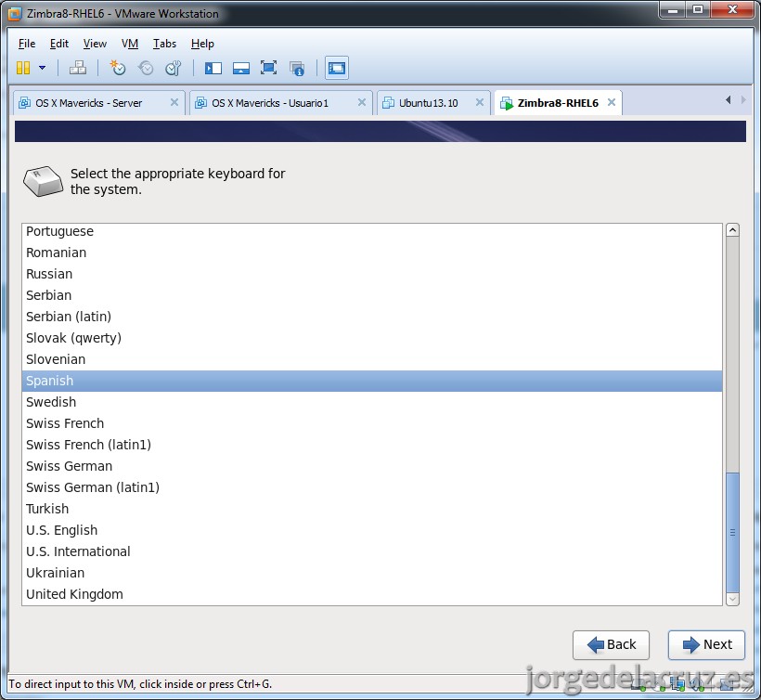Viewport: 761px width, 700px height.
Task: Open the Edit menu
Action: 59,44
